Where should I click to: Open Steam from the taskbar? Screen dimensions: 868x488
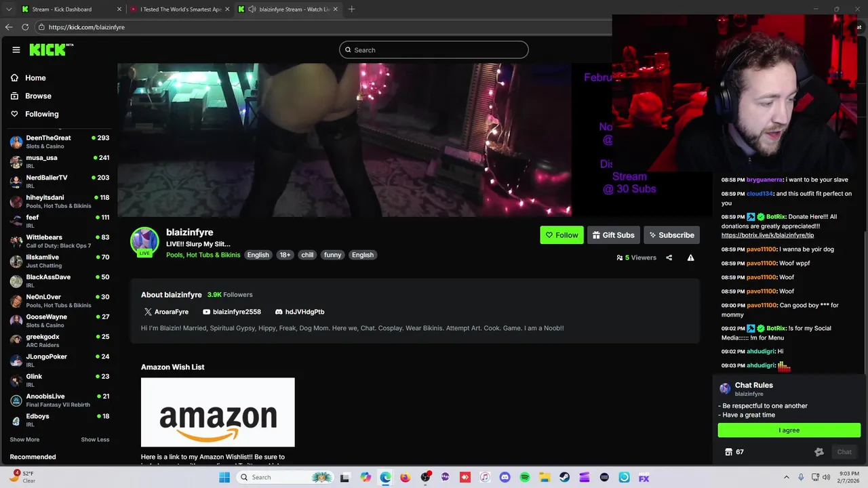[x=564, y=477]
